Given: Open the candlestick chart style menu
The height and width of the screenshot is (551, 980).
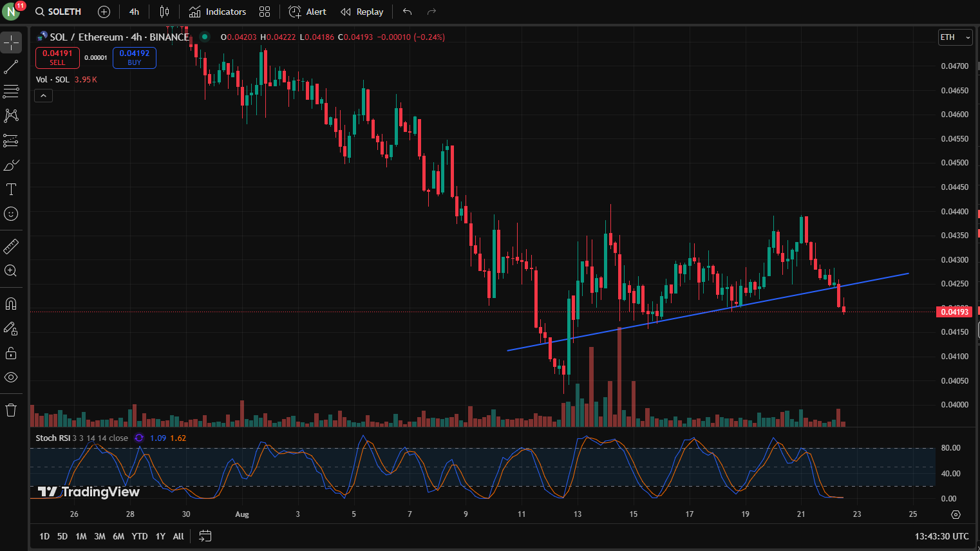Looking at the screenshot, I should coord(164,12).
